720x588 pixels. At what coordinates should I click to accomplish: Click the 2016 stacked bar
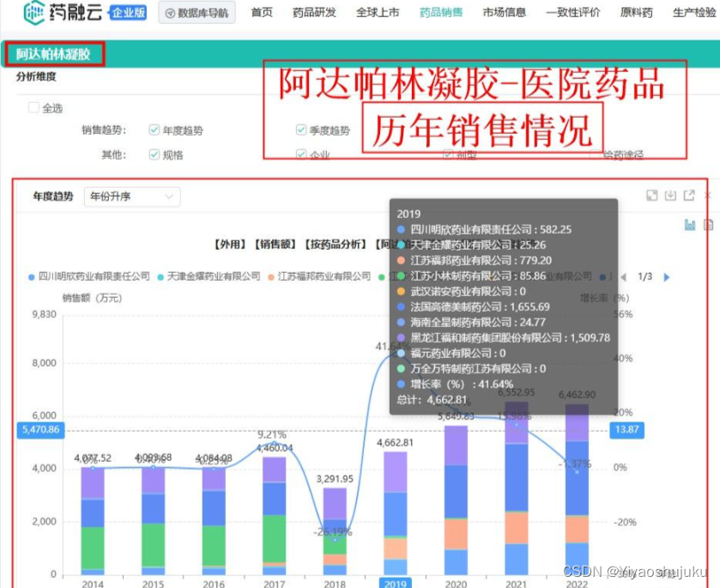click(214, 521)
